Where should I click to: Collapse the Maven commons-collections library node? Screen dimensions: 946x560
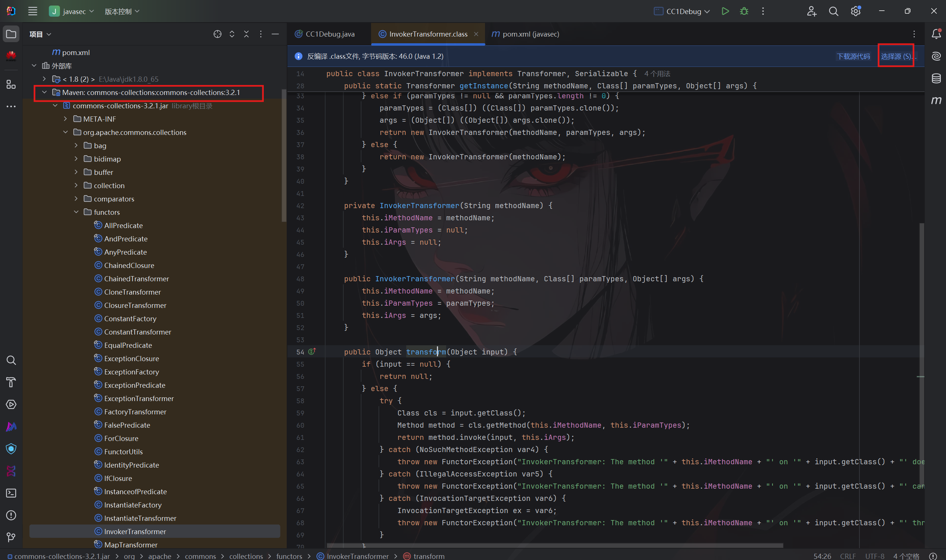[44, 92]
